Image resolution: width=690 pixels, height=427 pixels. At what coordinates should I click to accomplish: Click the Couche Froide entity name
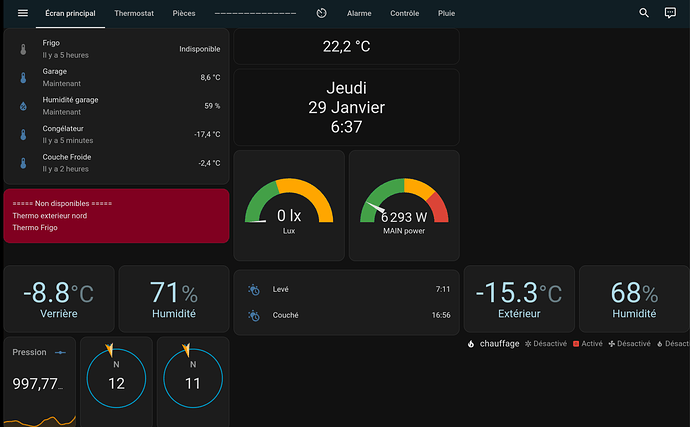click(67, 157)
